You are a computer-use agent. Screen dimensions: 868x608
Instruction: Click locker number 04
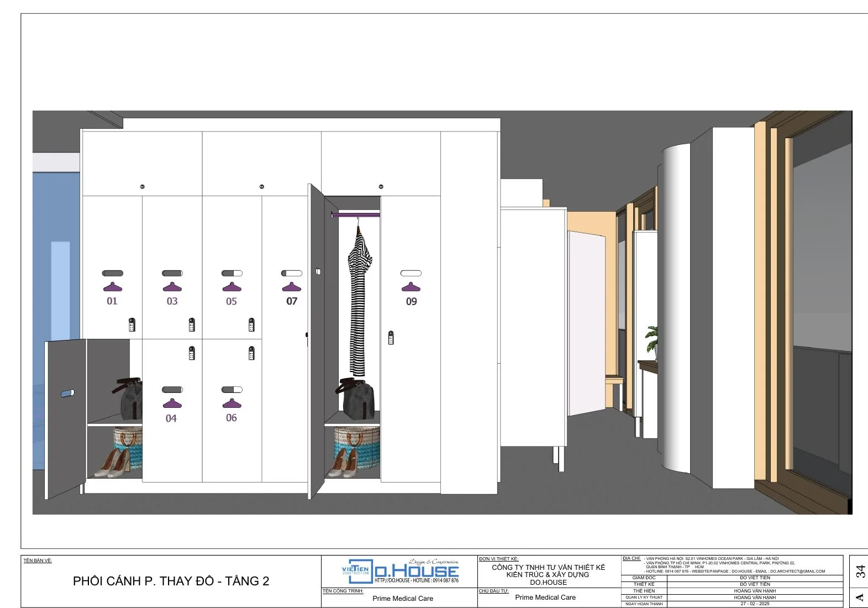click(171, 418)
